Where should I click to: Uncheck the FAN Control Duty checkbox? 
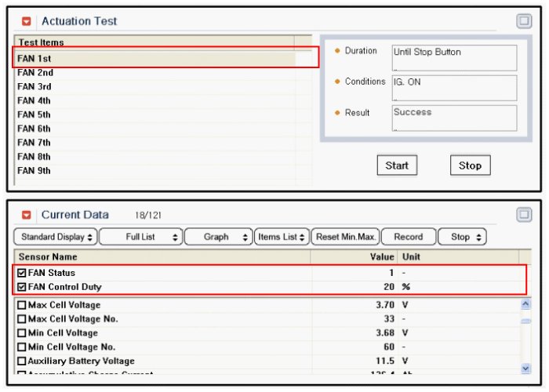(21, 287)
